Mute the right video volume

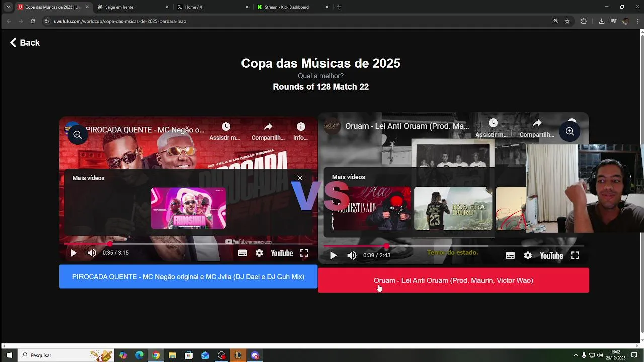coord(352,255)
